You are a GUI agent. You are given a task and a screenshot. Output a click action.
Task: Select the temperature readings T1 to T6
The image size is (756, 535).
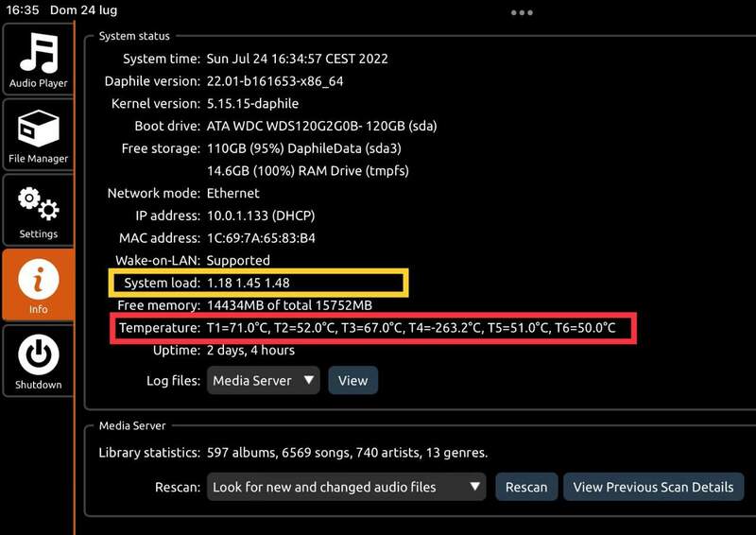411,328
